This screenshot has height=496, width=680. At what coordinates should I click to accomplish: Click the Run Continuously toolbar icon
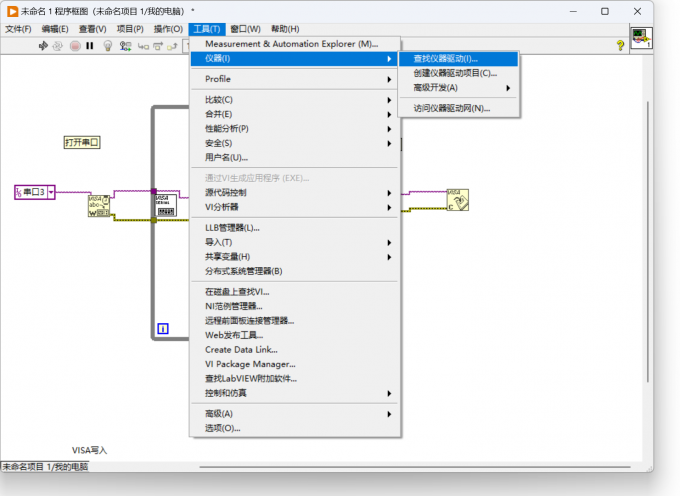click(58, 46)
